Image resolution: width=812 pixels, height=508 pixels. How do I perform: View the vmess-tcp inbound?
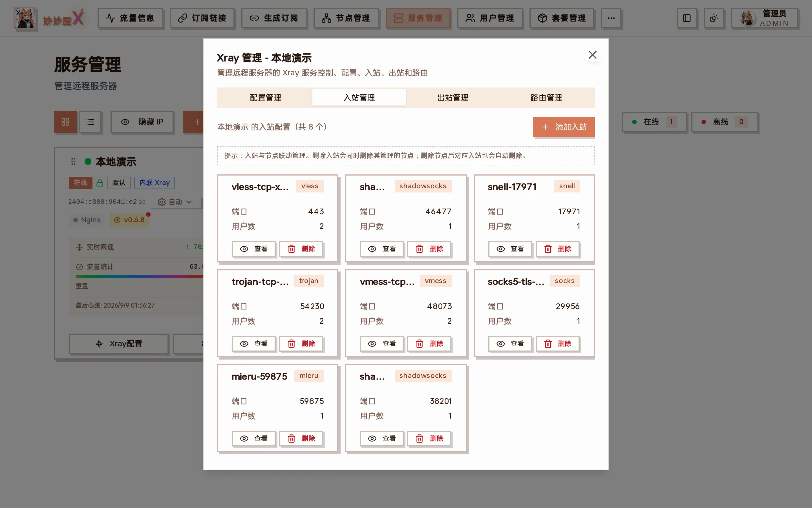click(x=382, y=344)
